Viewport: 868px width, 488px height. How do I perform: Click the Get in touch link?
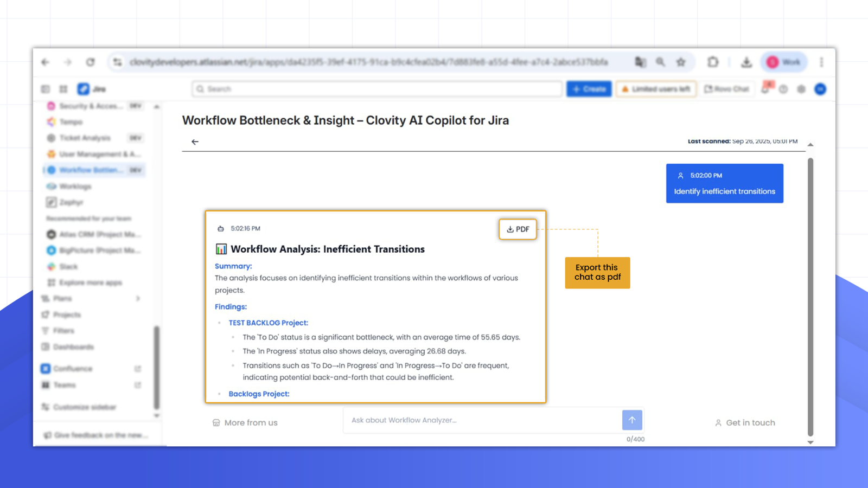pyautogui.click(x=745, y=423)
